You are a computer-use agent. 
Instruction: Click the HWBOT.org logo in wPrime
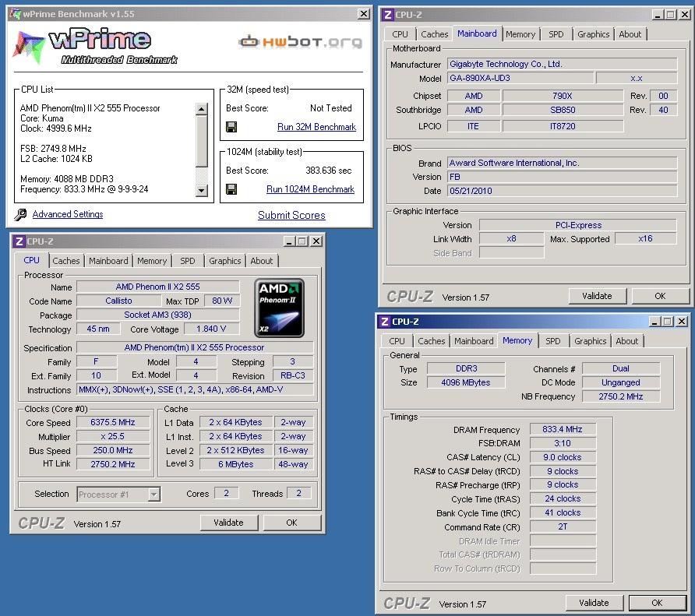(x=300, y=41)
